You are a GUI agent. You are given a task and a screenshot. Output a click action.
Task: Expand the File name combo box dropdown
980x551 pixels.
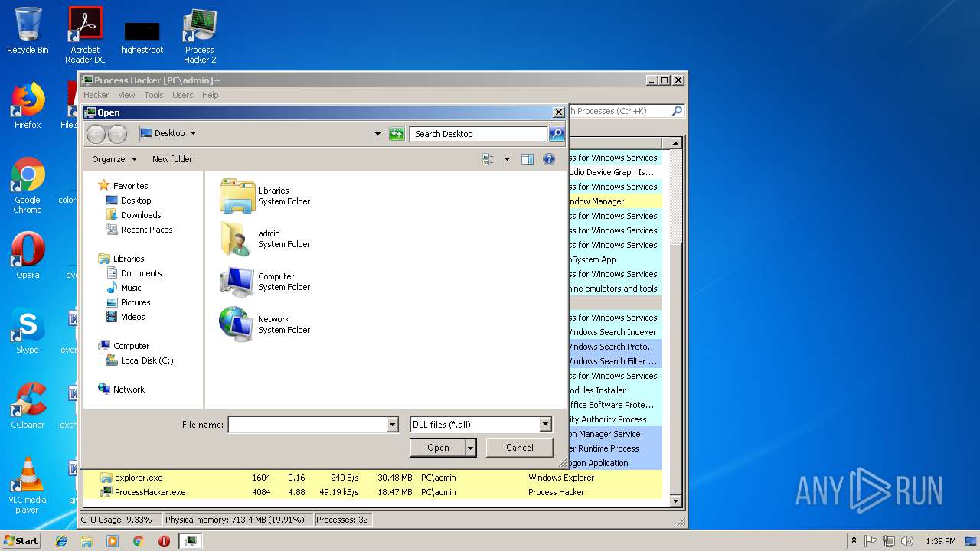(393, 425)
